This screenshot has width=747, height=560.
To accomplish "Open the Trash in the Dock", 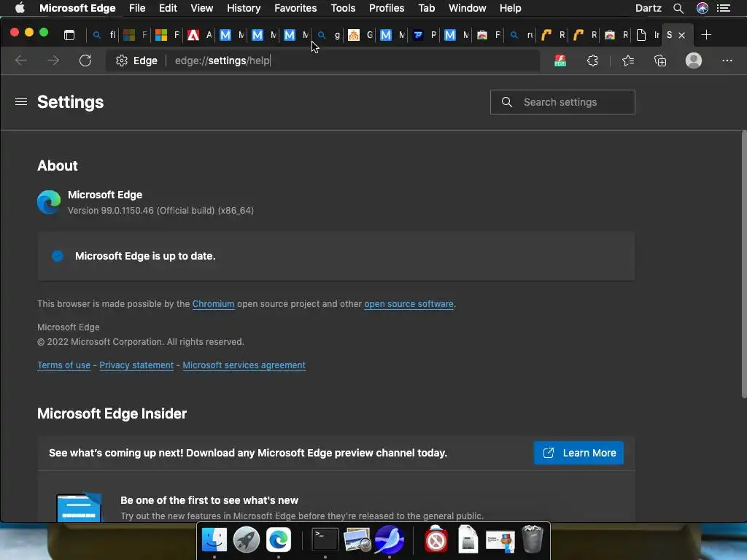I will coord(532,539).
